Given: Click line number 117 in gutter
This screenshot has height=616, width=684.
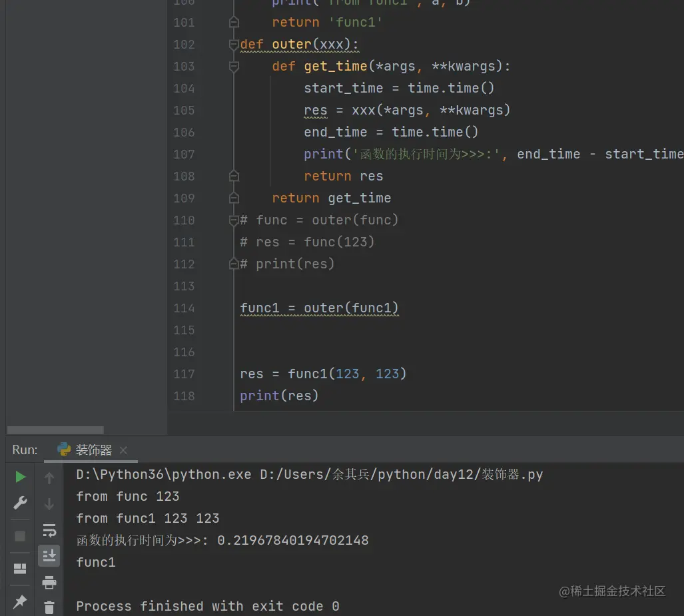Looking at the screenshot, I should [184, 374].
